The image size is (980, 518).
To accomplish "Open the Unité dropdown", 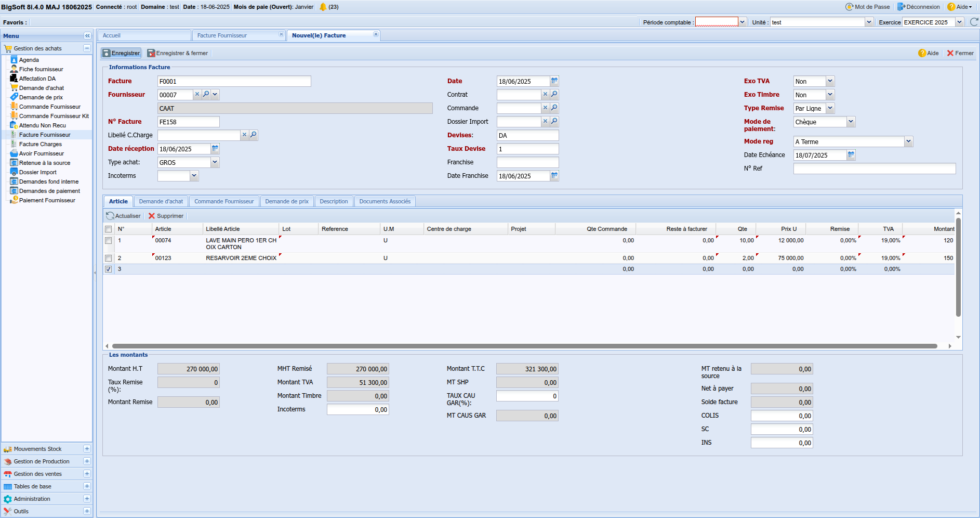I will tap(869, 22).
